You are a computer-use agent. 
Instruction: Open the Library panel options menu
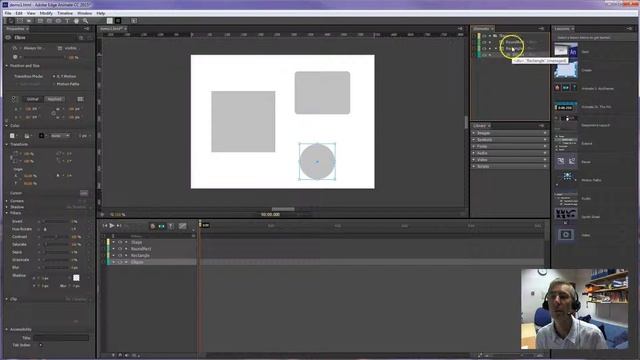541,126
